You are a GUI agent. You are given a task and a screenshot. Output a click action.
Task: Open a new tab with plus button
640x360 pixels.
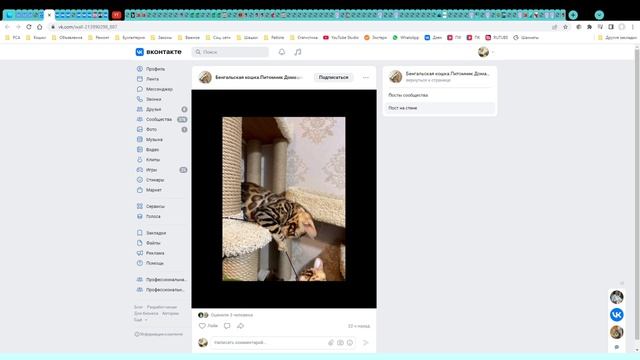(x=573, y=15)
